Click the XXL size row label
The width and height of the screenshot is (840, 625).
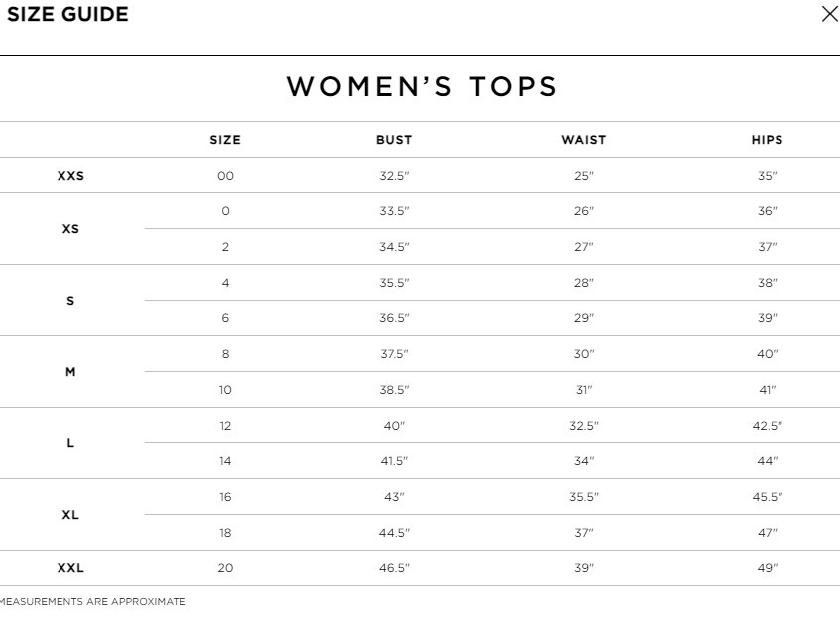[x=70, y=568]
